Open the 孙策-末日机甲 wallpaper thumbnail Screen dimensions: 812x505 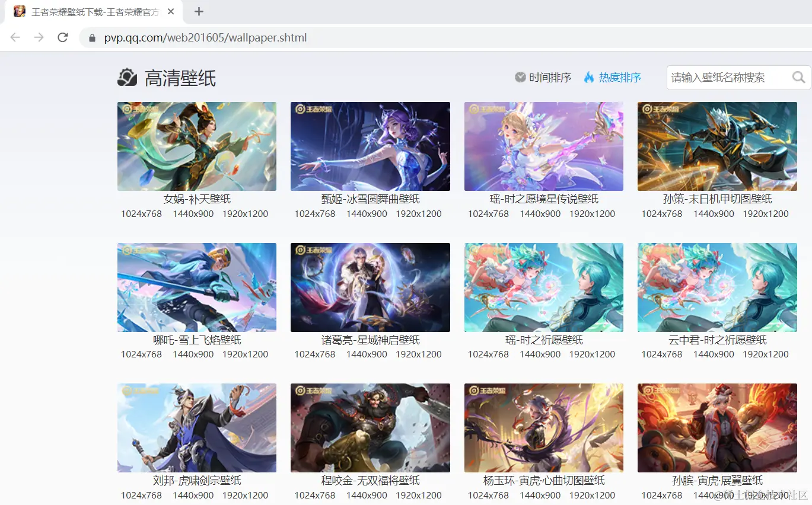[x=717, y=146]
